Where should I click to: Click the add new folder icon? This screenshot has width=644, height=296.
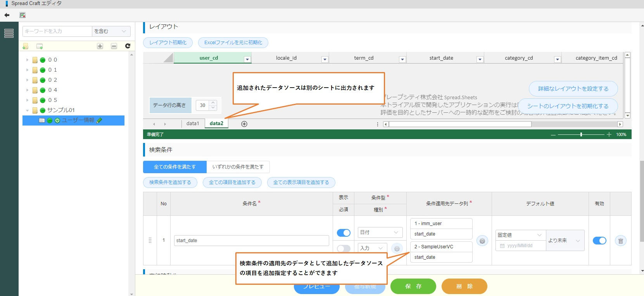[x=26, y=46]
